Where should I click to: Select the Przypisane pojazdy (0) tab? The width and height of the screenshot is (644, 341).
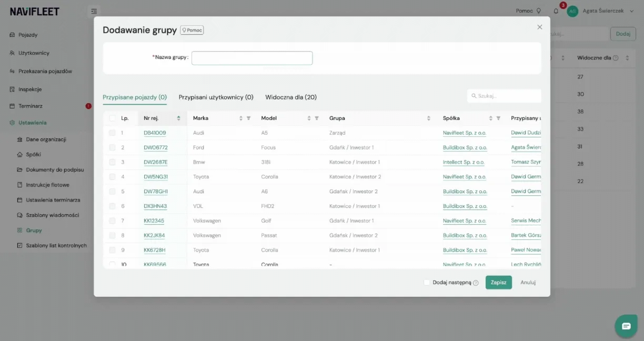click(x=135, y=97)
